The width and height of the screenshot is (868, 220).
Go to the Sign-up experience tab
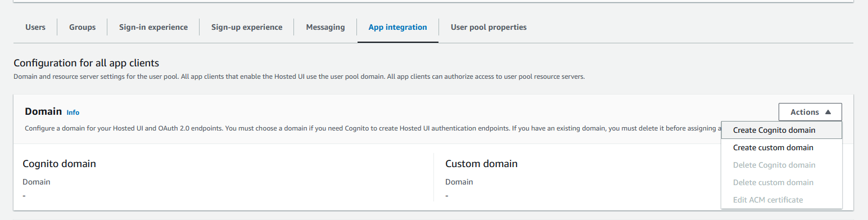(247, 27)
